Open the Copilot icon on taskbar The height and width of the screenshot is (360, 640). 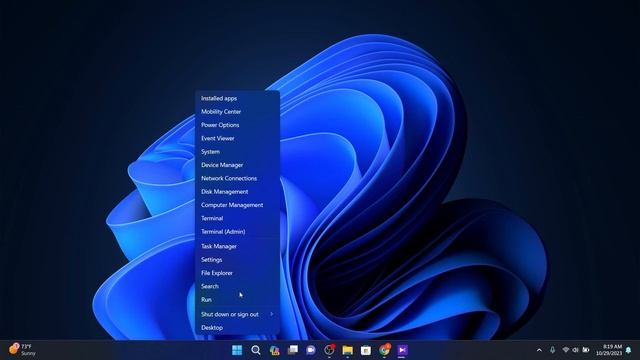click(274, 350)
